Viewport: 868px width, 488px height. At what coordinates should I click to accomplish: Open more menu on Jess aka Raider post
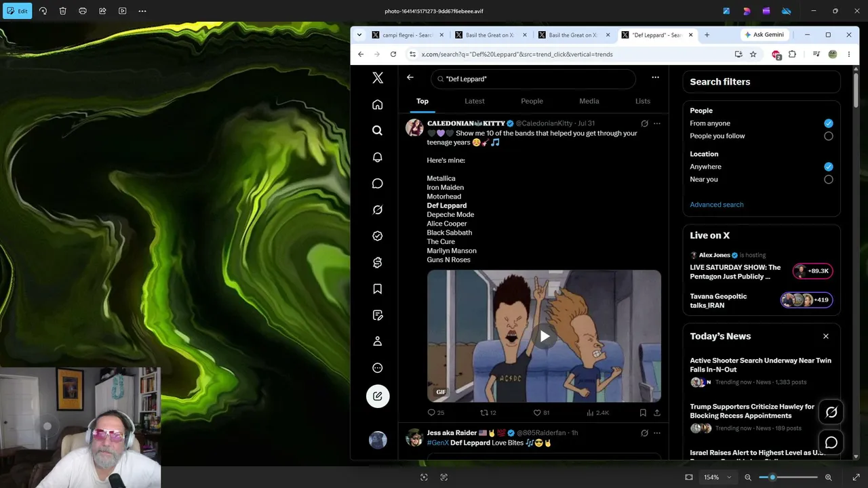(x=656, y=432)
